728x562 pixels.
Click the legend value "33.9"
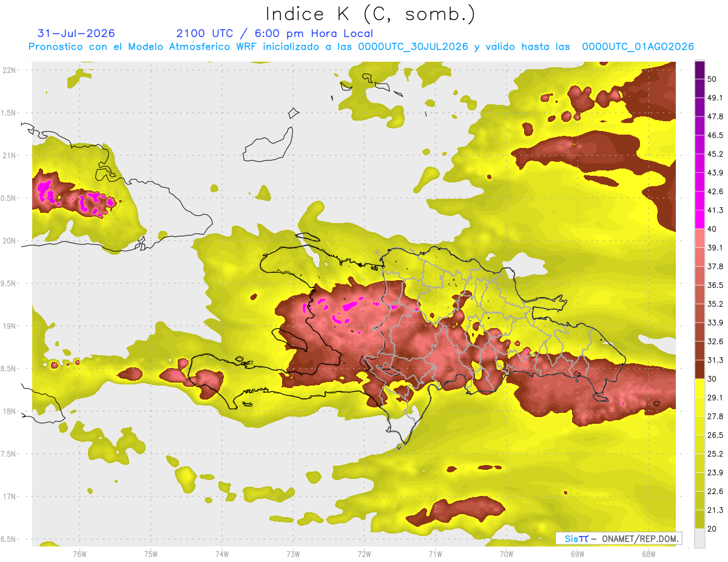pyautogui.click(x=715, y=323)
